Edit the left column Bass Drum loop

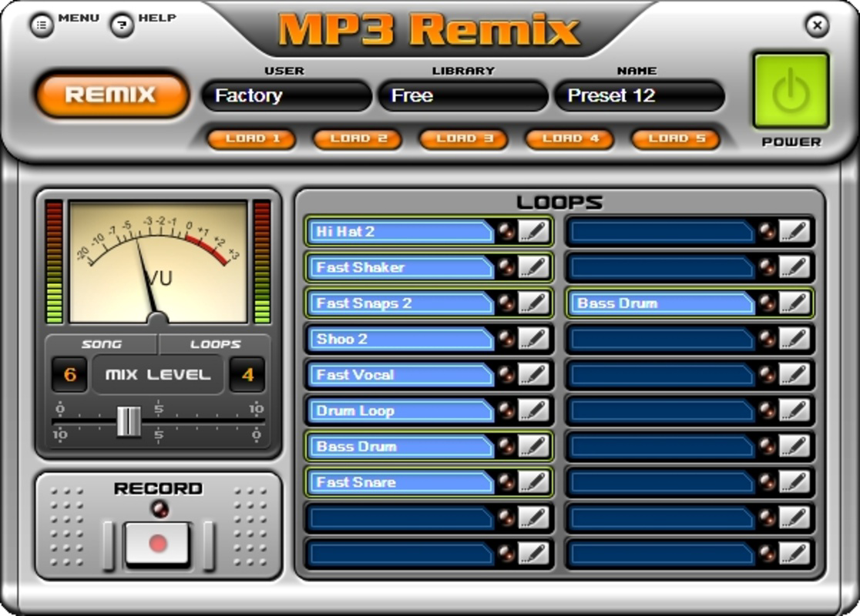click(x=534, y=446)
